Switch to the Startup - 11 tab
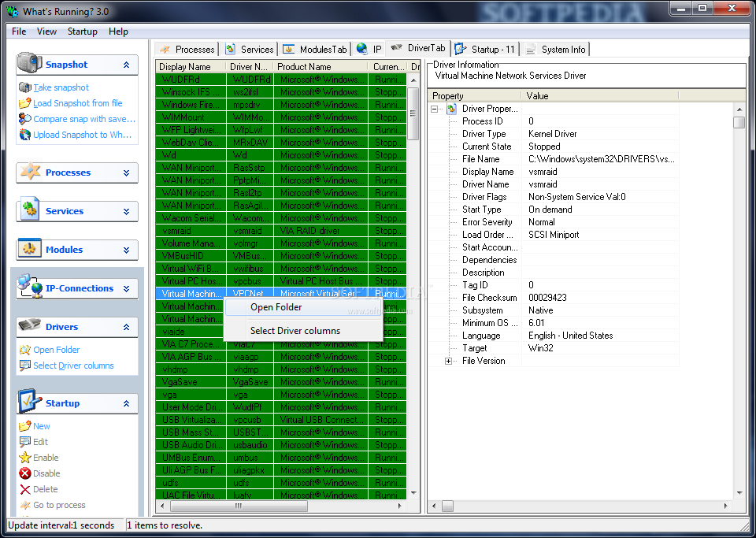Viewport: 756px width, 538px height. point(486,49)
